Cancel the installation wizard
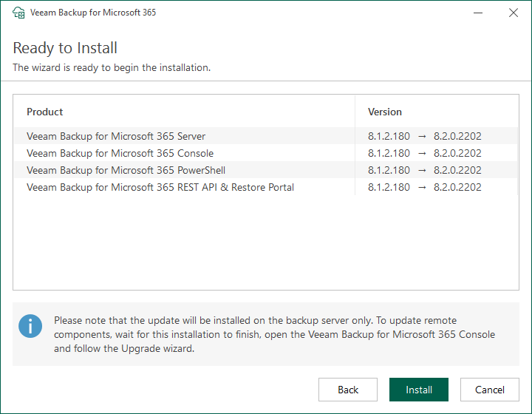 pos(490,390)
